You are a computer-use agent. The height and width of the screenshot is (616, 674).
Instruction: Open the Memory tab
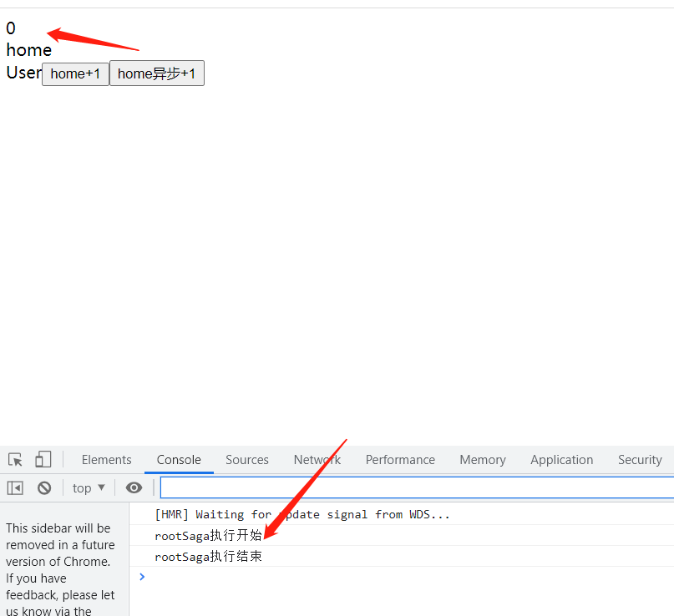tap(483, 460)
